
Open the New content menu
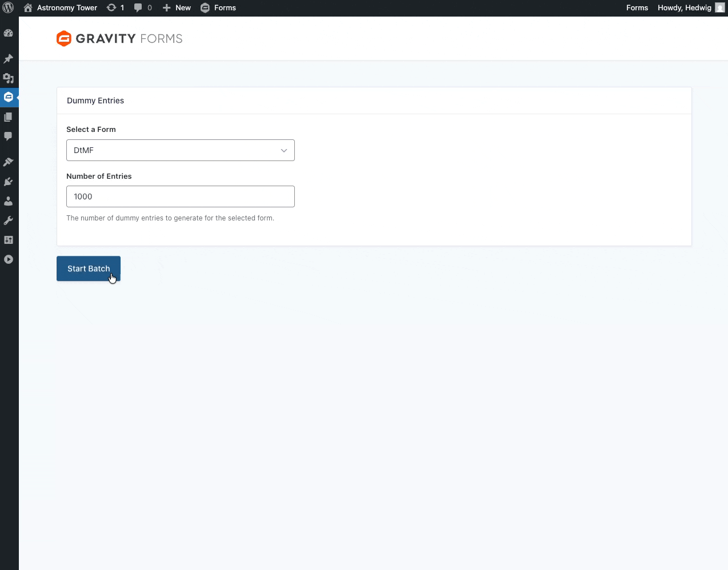177,8
